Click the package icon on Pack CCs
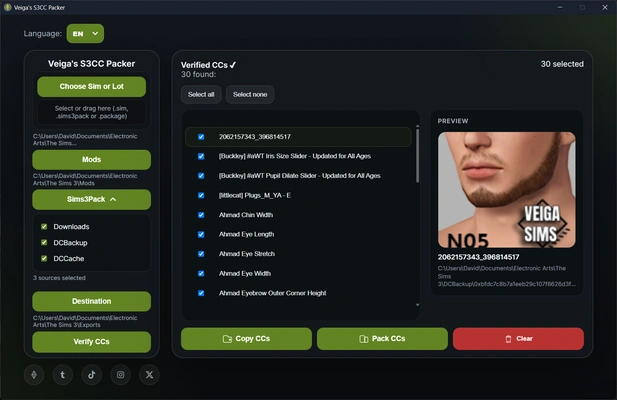Image resolution: width=617 pixels, height=400 pixels. pos(364,339)
